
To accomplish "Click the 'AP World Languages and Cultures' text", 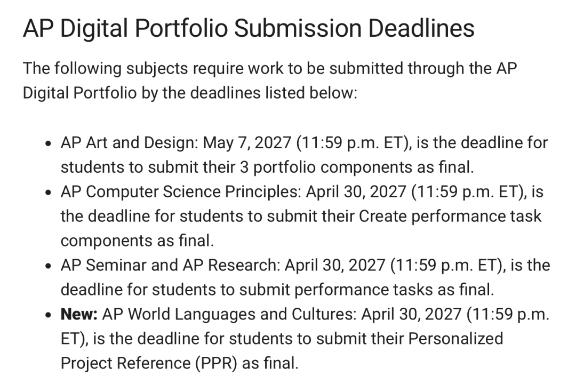I will [x=229, y=314].
